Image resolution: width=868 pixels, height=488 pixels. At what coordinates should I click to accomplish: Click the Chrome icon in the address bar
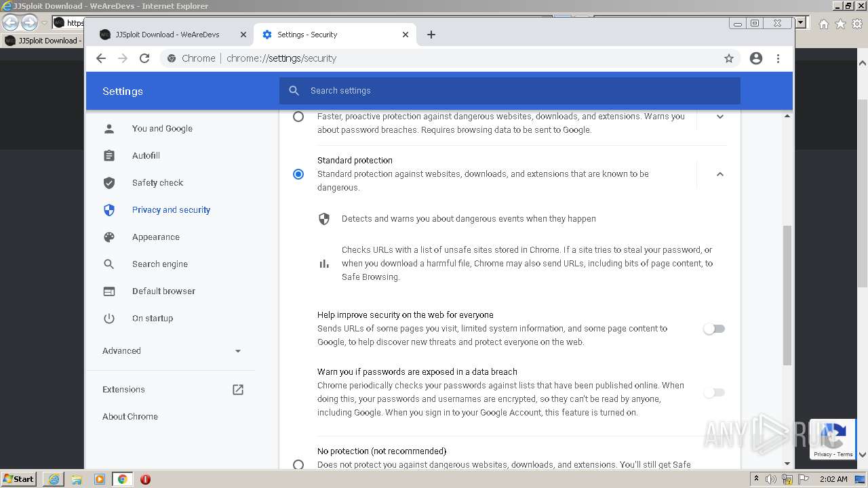(x=172, y=58)
